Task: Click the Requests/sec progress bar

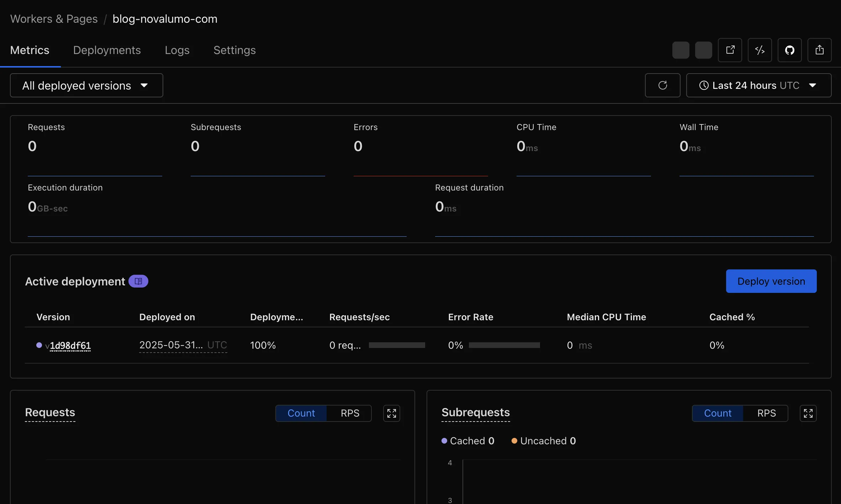Action: 397,345
